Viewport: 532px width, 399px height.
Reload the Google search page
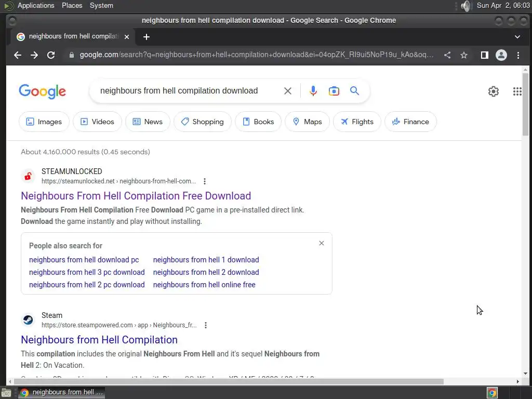(51, 55)
